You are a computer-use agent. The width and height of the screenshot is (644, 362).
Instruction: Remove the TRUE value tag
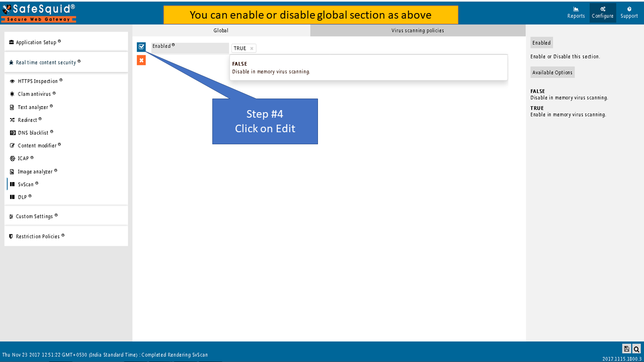click(x=252, y=48)
